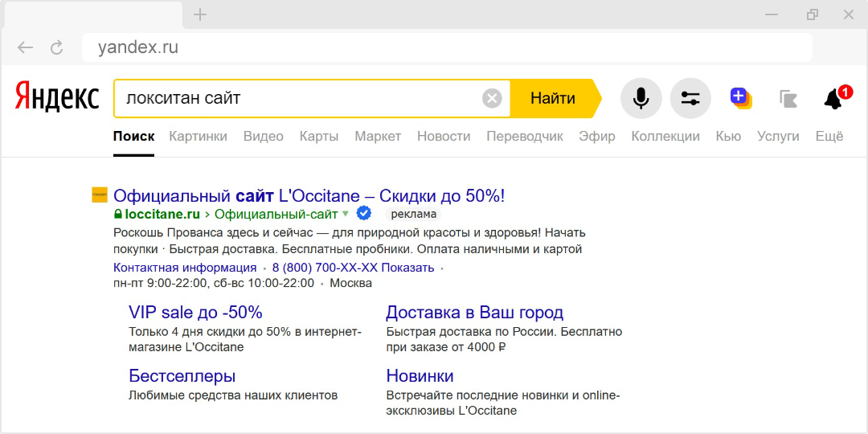Click the Официальный-сайт breadcrumb link
The image size is (868, 434).
[276, 214]
